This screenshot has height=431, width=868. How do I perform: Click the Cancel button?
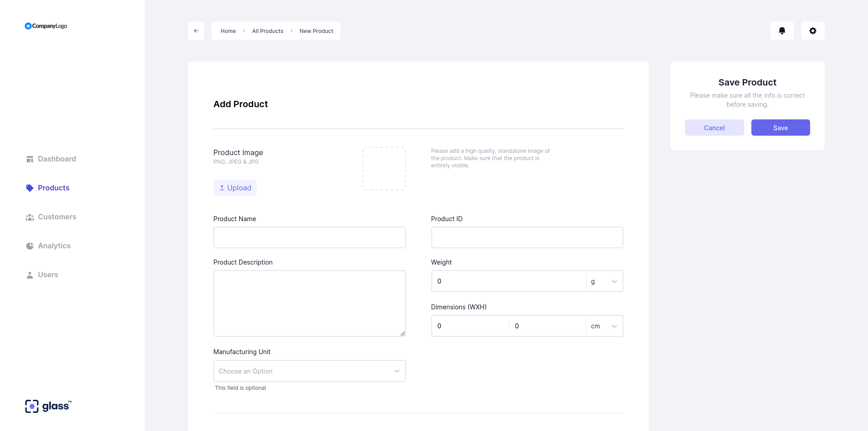[x=714, y=128]
